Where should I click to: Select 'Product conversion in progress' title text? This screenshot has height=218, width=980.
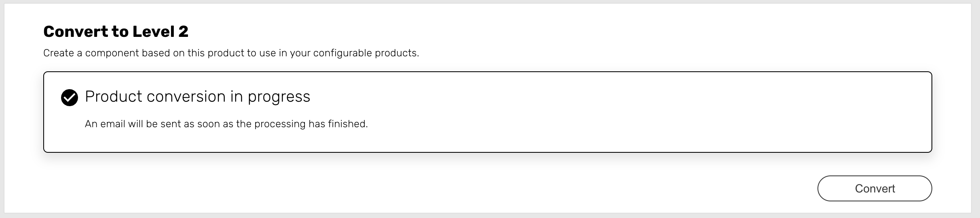coord(197,96)
